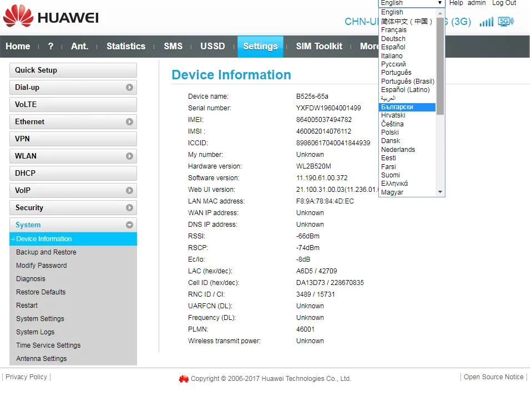Click serial number value YXFDW19604001499
Viewport: 532px width, 402px height.
point(328,108)
